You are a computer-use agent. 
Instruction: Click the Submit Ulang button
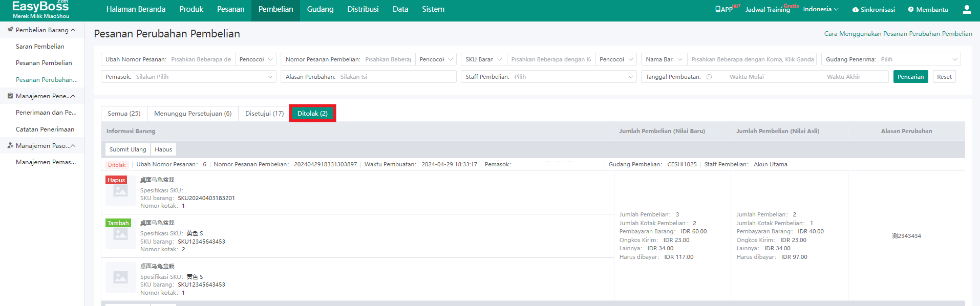click(127, 149)
